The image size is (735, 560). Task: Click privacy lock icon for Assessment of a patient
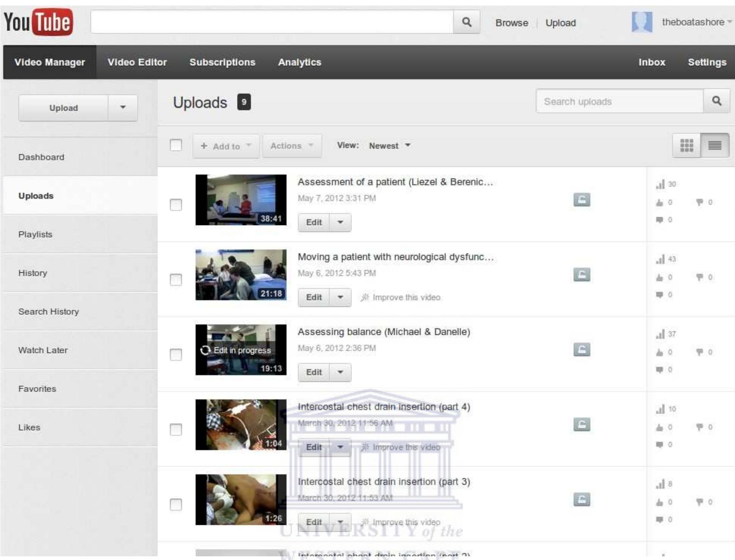click(x=581, y=200)
